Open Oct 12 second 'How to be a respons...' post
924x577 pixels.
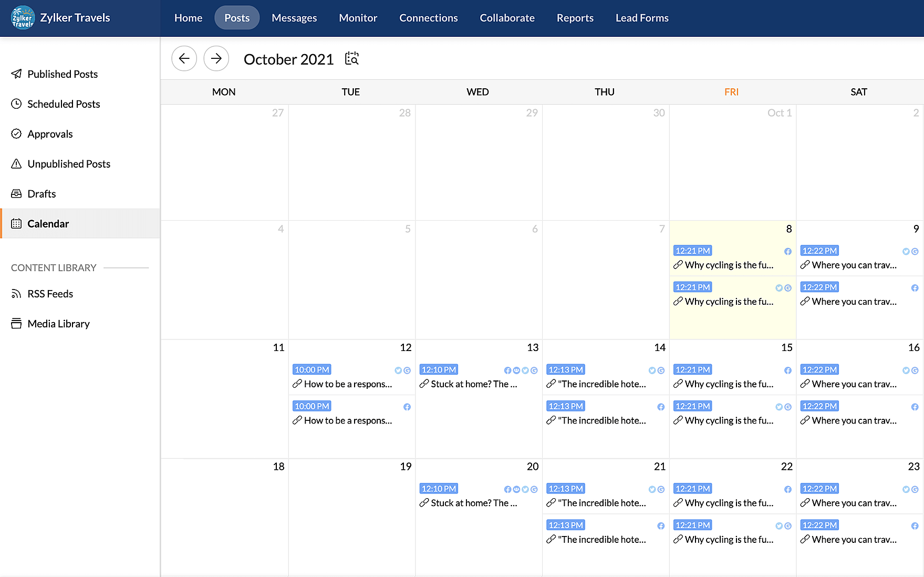coord(348,420)
